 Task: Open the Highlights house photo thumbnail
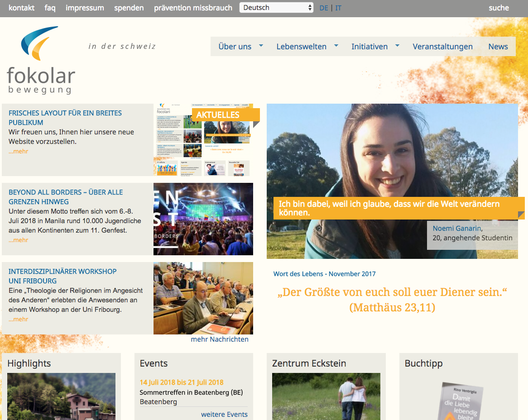[x=61, y=396]
